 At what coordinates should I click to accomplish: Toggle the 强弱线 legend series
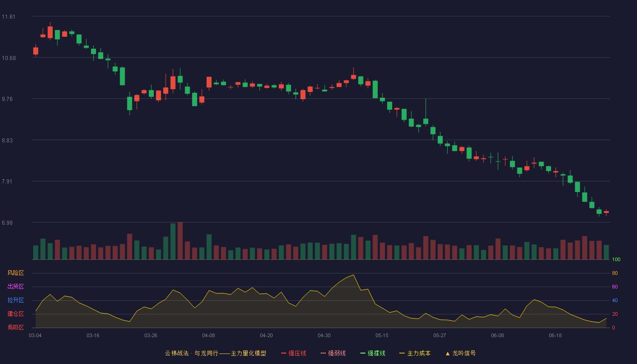pyautogui.click(x=333, y=353)
